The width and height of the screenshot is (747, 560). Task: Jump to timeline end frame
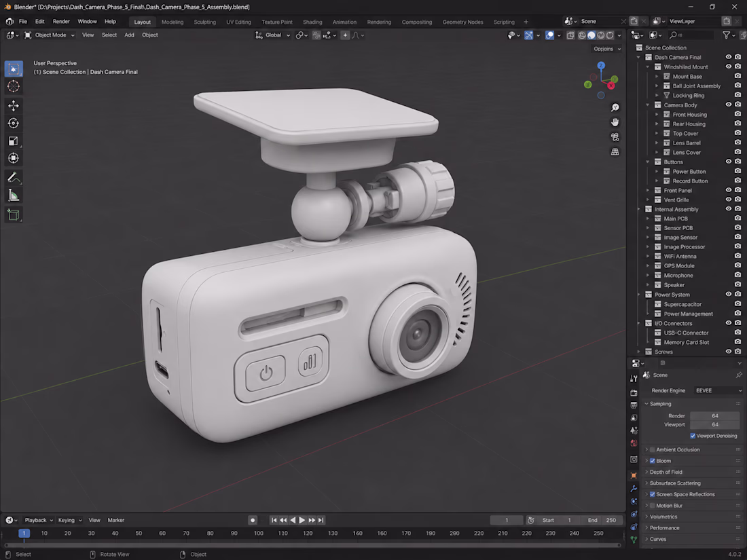pos(321,520)
